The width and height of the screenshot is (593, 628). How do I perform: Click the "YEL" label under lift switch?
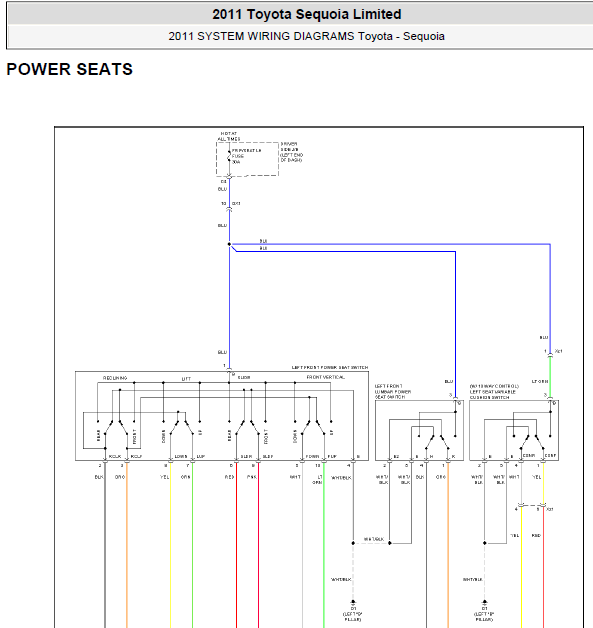(165, 477)
